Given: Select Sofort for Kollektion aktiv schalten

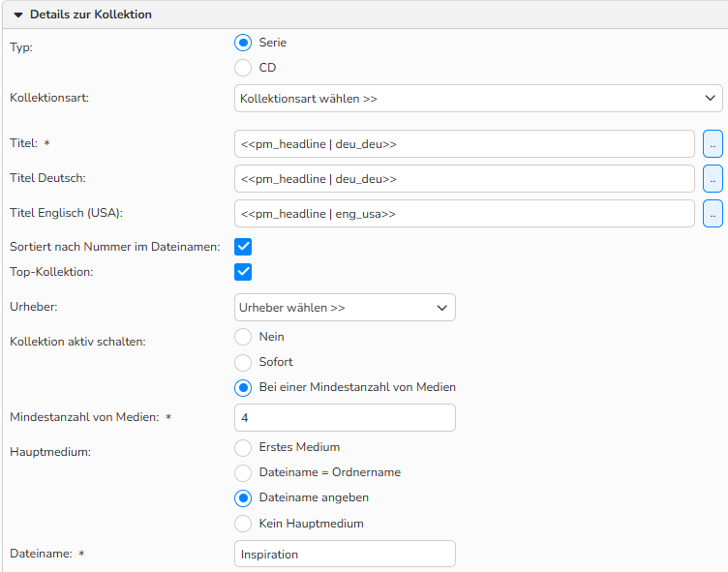Looking at the screenshot, I should click(x=243, y=362).
